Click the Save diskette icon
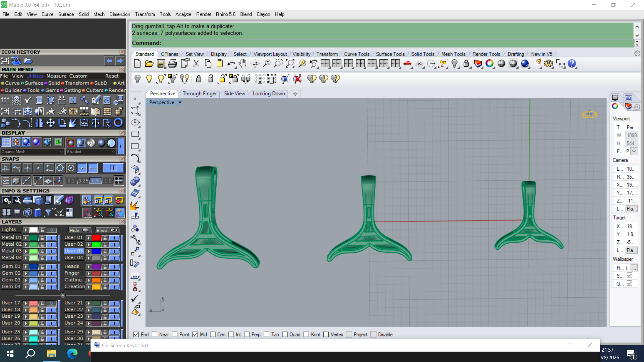The height and width of the screenshot is (362, 644). pos(161,64)
